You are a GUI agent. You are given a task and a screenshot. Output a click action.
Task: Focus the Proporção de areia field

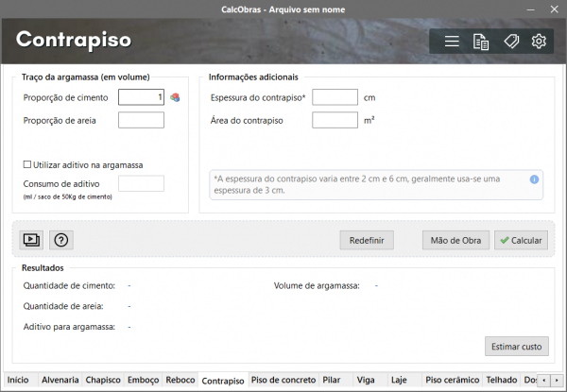click(x=141, y=120)
